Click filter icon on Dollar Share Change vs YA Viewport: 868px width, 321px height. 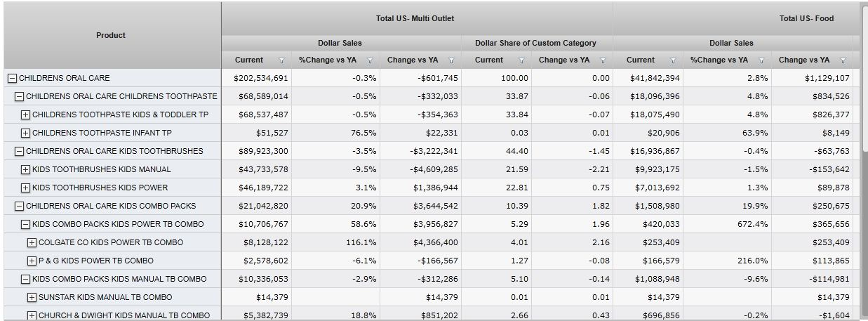tap(603, 60)
